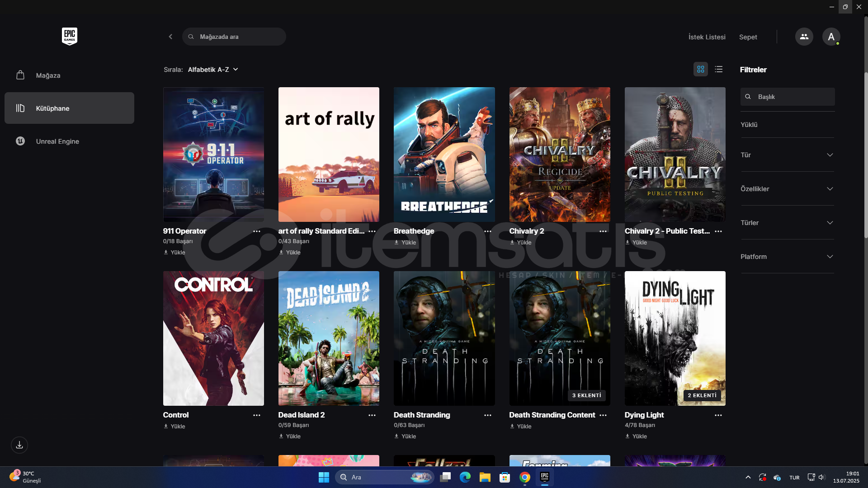Open options menu for Breathedge
868x488 pixels.
[488, 231]
